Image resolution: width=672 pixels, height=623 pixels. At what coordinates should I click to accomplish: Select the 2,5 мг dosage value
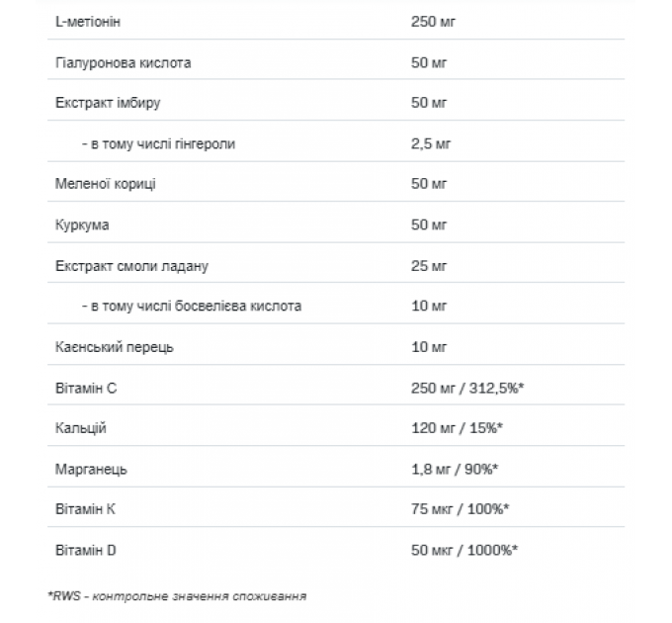(x=431, y=143)
